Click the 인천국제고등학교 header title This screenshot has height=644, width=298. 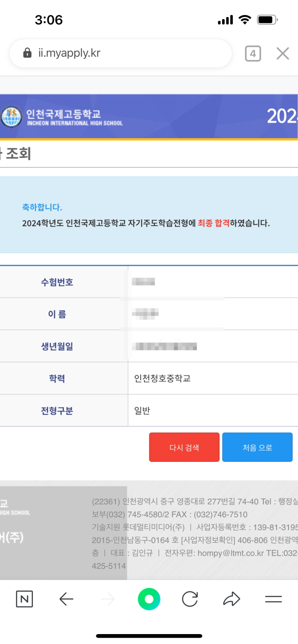tap(64, 114)
